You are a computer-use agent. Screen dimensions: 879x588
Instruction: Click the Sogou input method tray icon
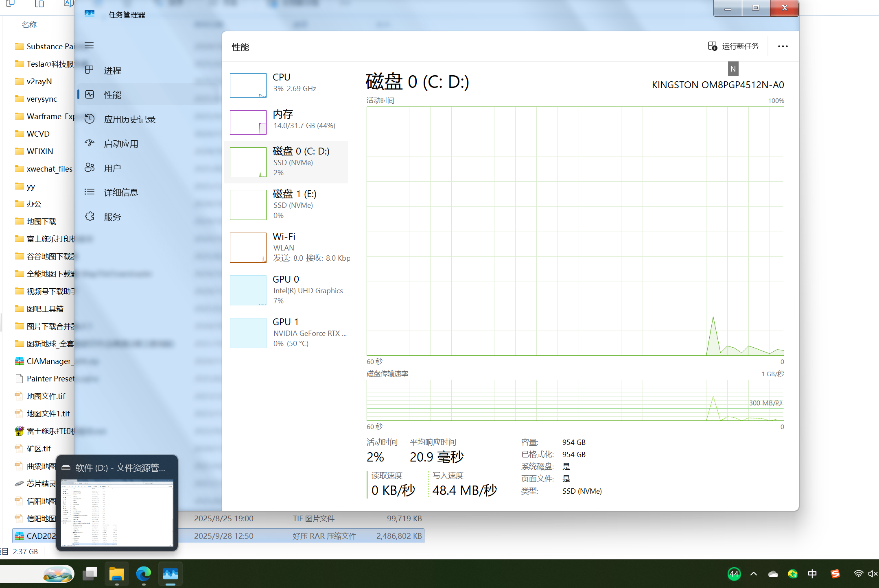point(835,574)
